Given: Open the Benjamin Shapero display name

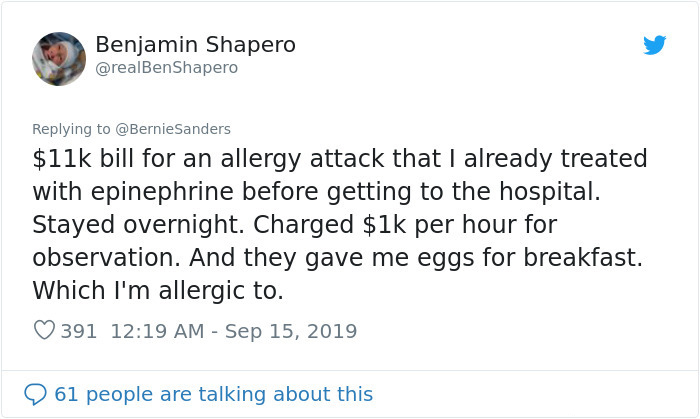Looking at the screenshot, I should tap(195, 45).
